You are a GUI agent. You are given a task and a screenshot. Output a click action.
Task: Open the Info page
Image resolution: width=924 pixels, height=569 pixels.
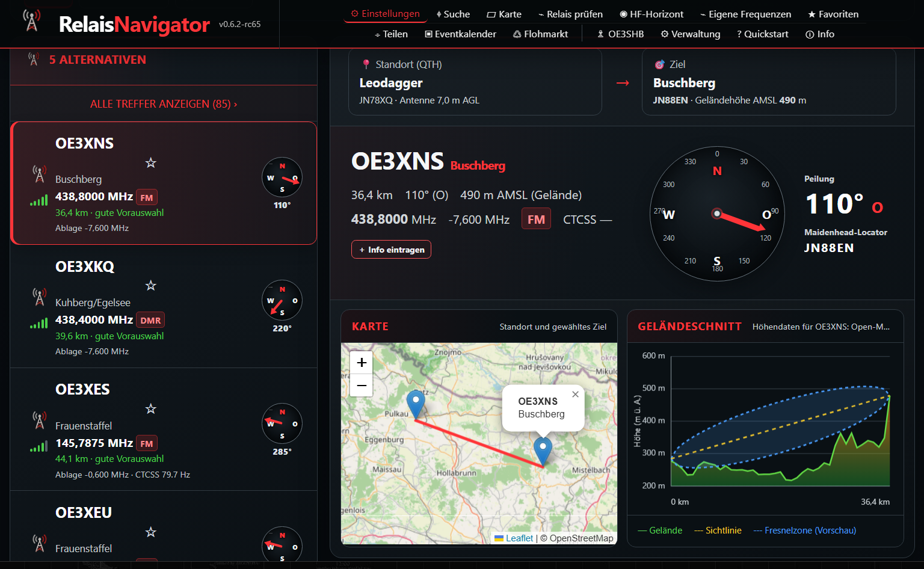click(x=820, y=34)
